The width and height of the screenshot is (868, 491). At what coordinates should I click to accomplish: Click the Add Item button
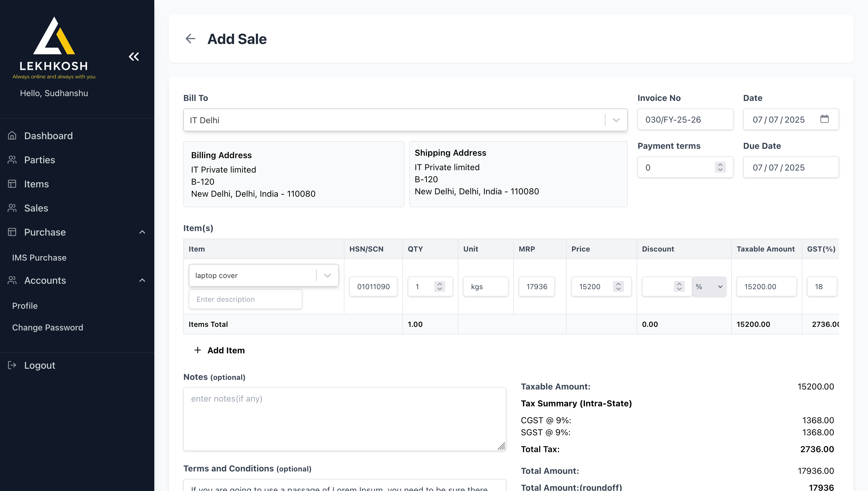(219, 350)
